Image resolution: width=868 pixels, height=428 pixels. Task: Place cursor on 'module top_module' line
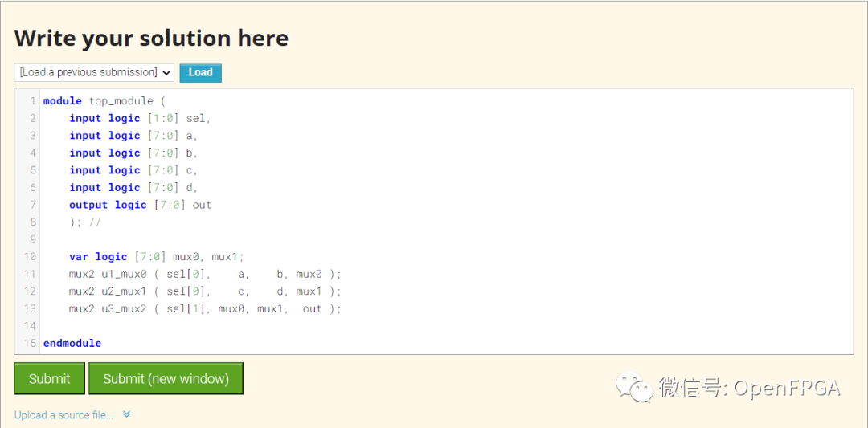click(x=104, y=101)
